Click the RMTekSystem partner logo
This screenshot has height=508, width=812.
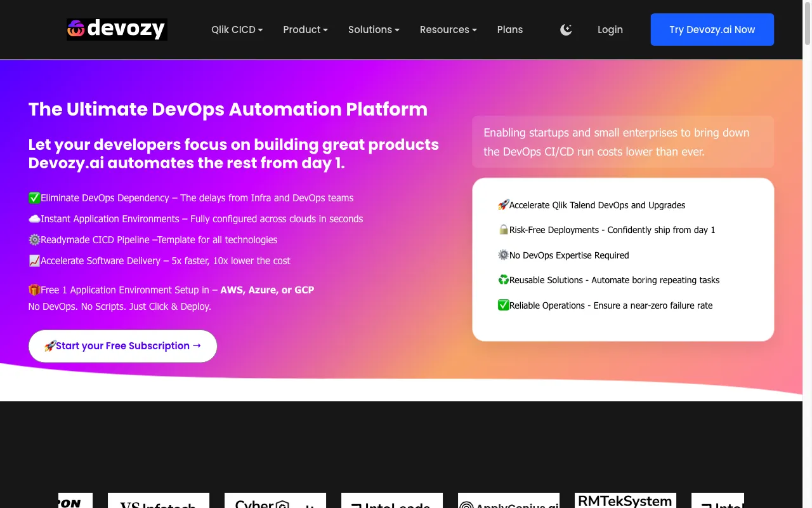point(625,500)
